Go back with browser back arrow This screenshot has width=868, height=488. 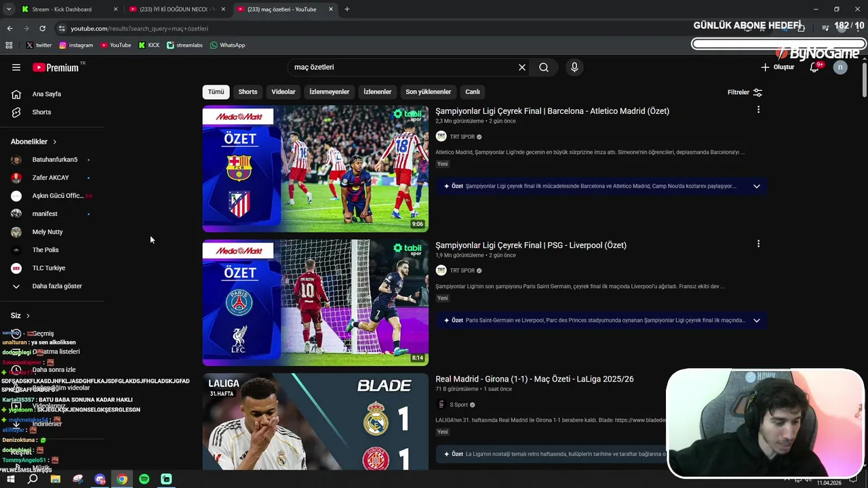[9, 28]
